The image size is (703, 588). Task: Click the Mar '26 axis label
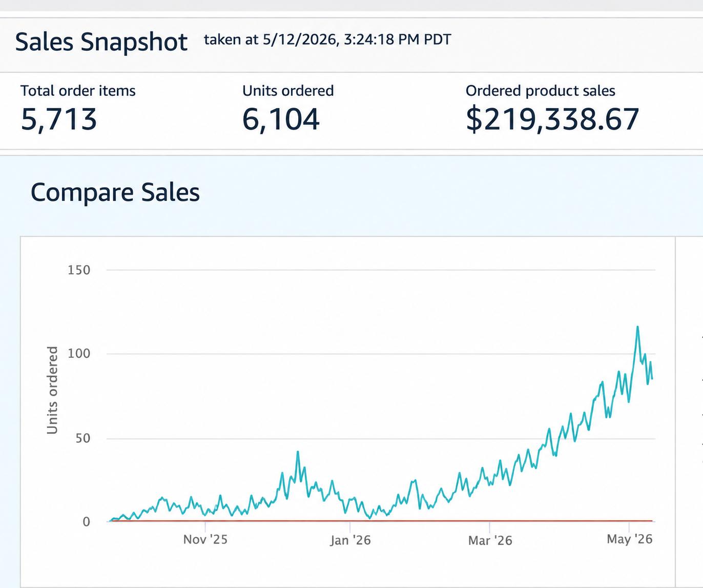(x=490, y=540)
